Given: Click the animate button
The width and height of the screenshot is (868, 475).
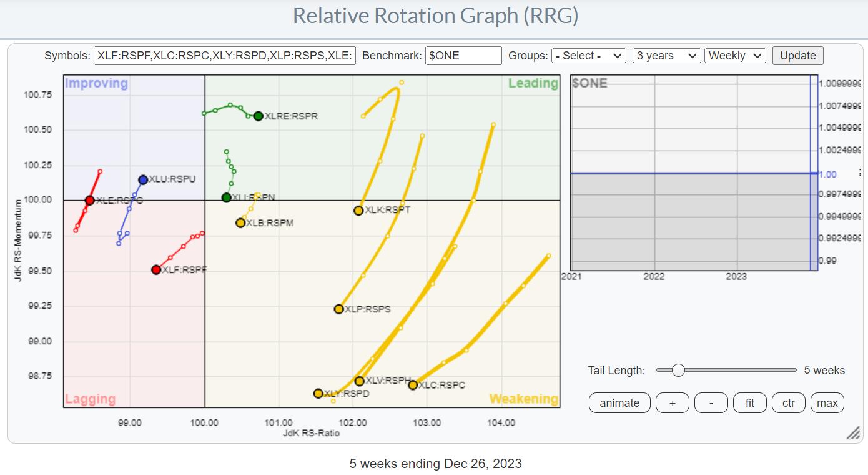Looking at the screenshot, I should (x=619, y=403).
